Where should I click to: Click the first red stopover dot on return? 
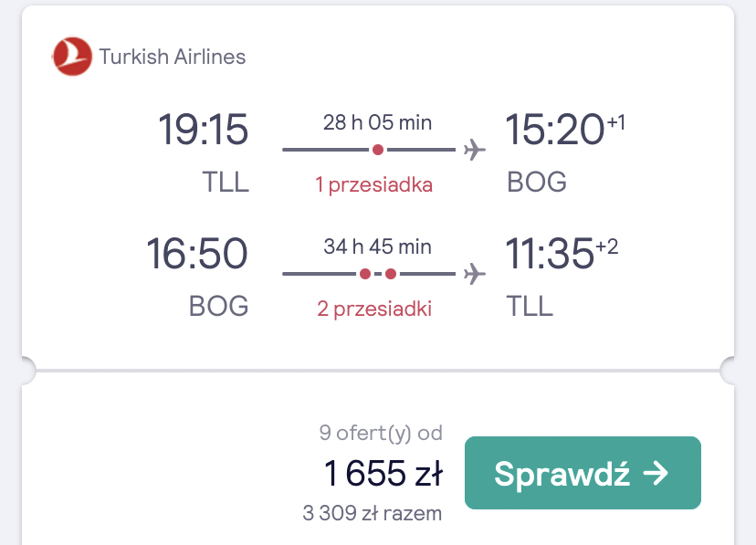[365, 274]
